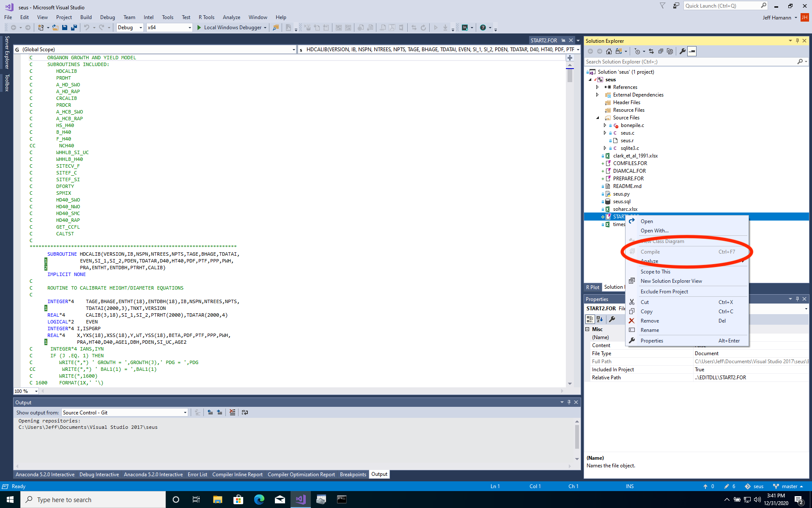Image resolution: width=812 pixels, height=508 pixels.
Task: Open Edge from Windows taskbar
Action: coord(259,500)
